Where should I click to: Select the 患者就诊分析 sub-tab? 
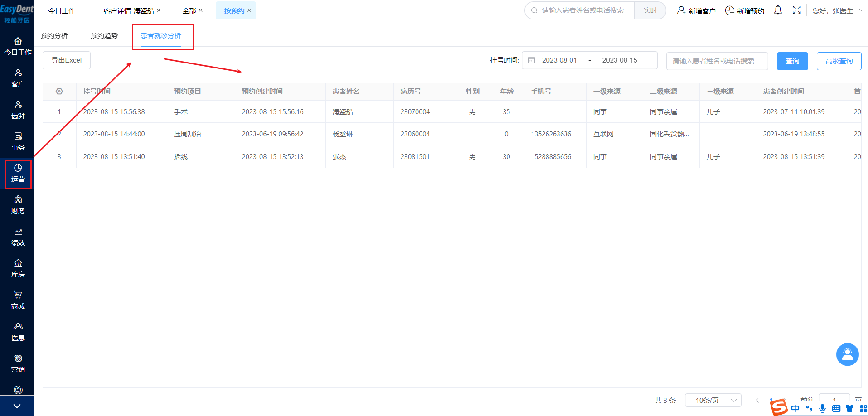tap(161, 35)
